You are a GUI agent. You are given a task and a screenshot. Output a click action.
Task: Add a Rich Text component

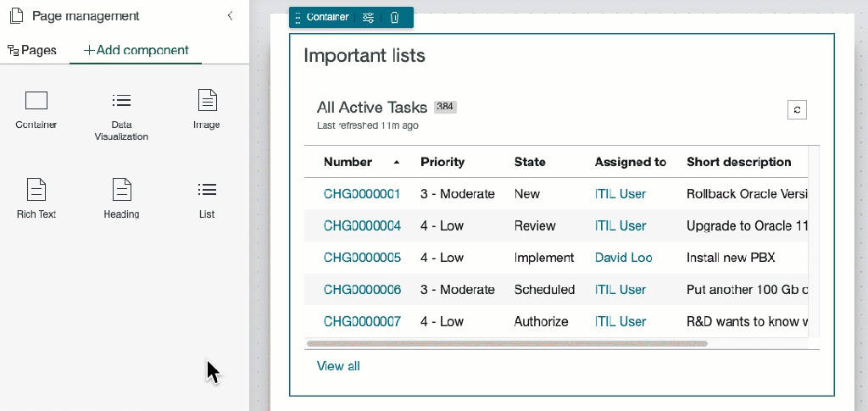coord(36,198)
